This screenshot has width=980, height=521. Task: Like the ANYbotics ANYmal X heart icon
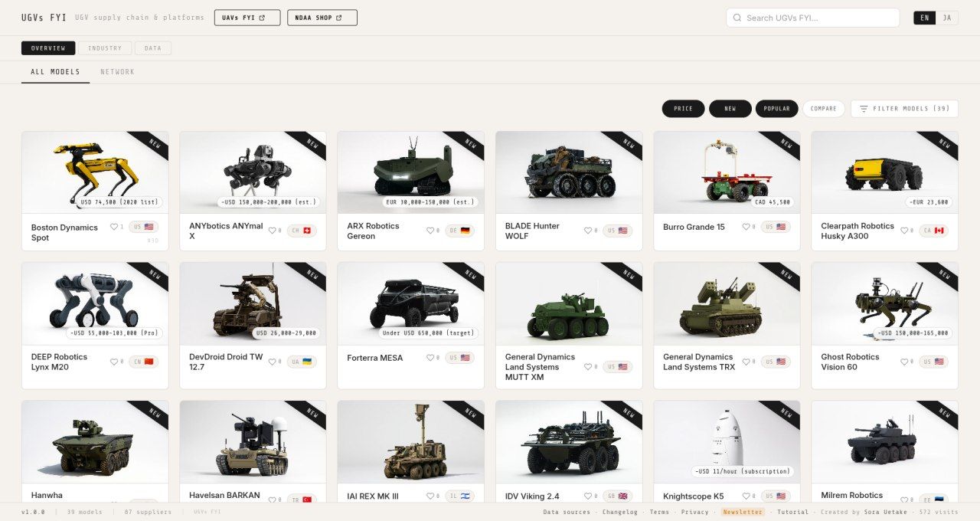coord(272,231)
